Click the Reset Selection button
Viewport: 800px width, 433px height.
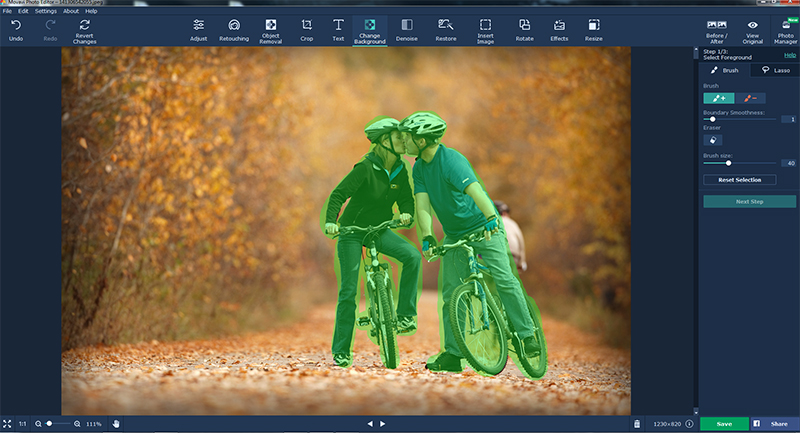click(x=740, y=180)
